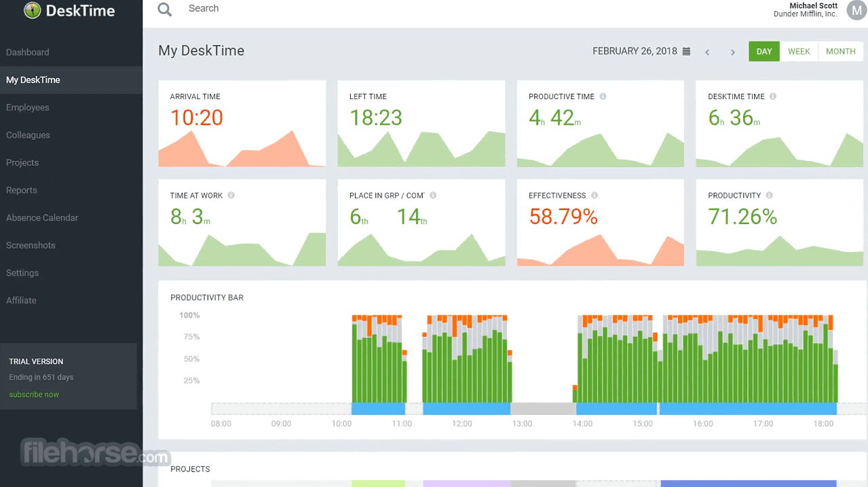Switch to the Day view
Viewport: 868px width, 487px height.
click(764, 52)
